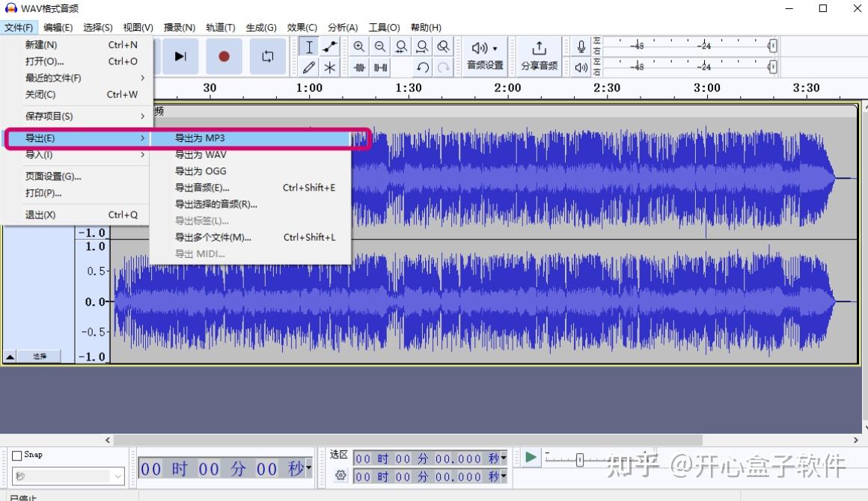The image size is (868, 501).
Task: Open the 音频设置 audio setup button
Action: coord(485,56)
